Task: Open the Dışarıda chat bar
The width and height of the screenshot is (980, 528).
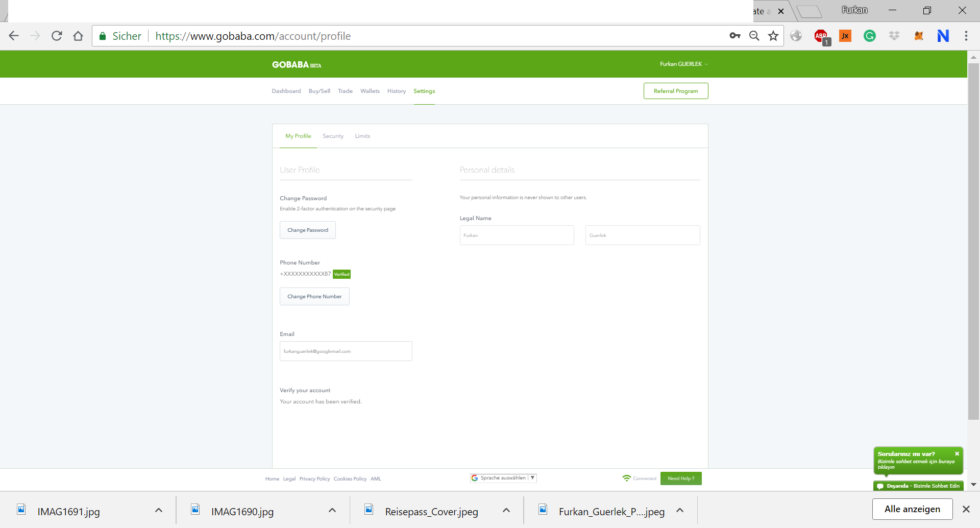Action: (919, 486)
